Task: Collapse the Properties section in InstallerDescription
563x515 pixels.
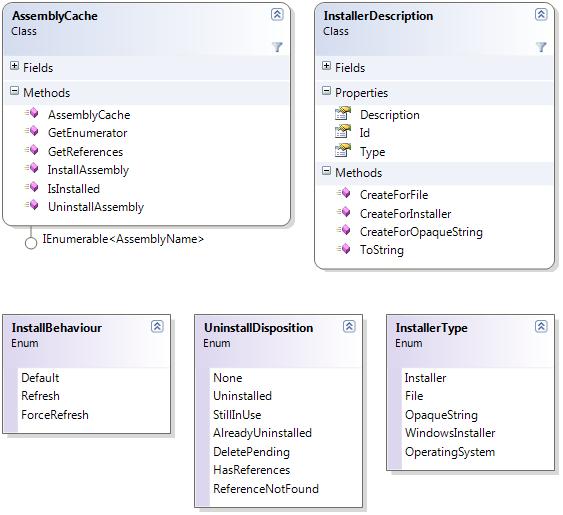Action: click(326, 91)
